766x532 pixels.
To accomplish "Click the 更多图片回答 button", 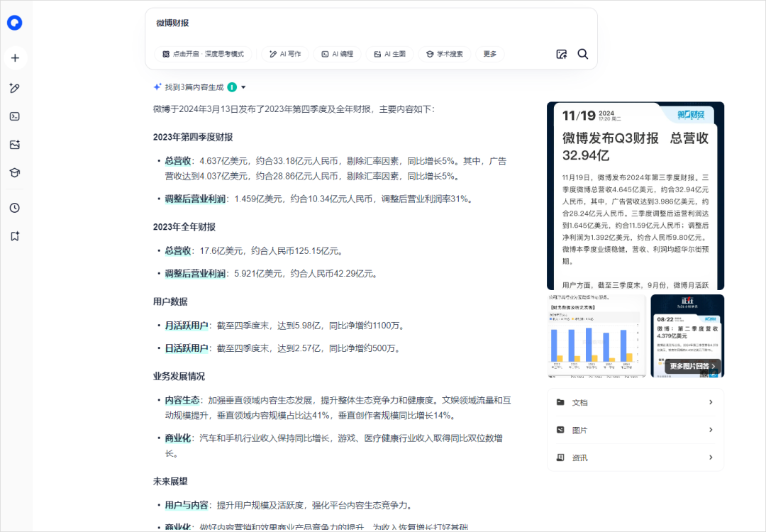I will click(693, 366).
